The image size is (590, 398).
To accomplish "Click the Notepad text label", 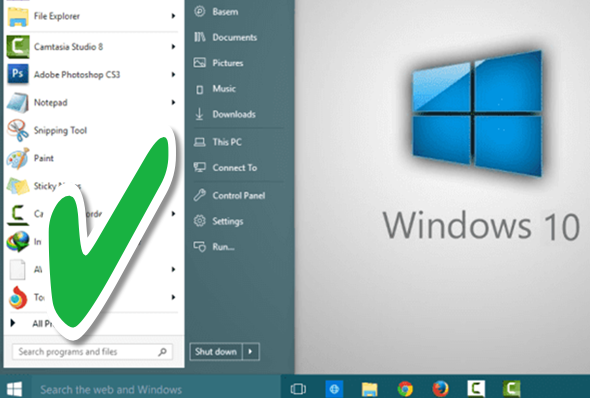I will tap(50, 102).
